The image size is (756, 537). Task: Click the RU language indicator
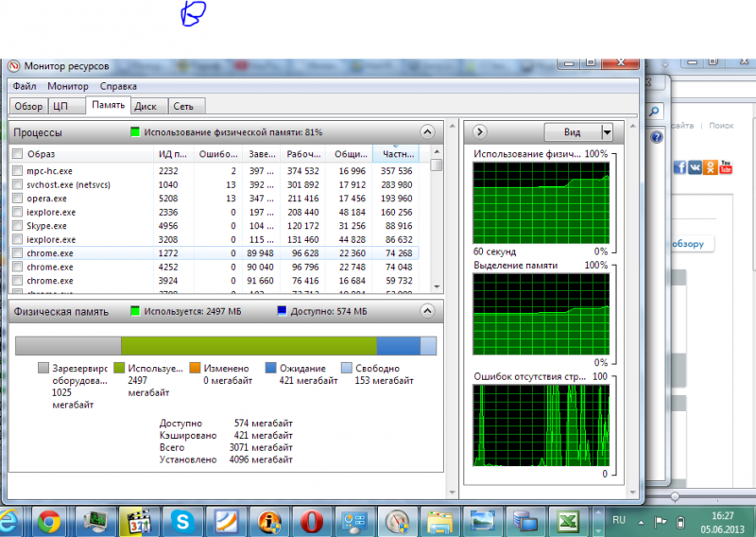619,521
